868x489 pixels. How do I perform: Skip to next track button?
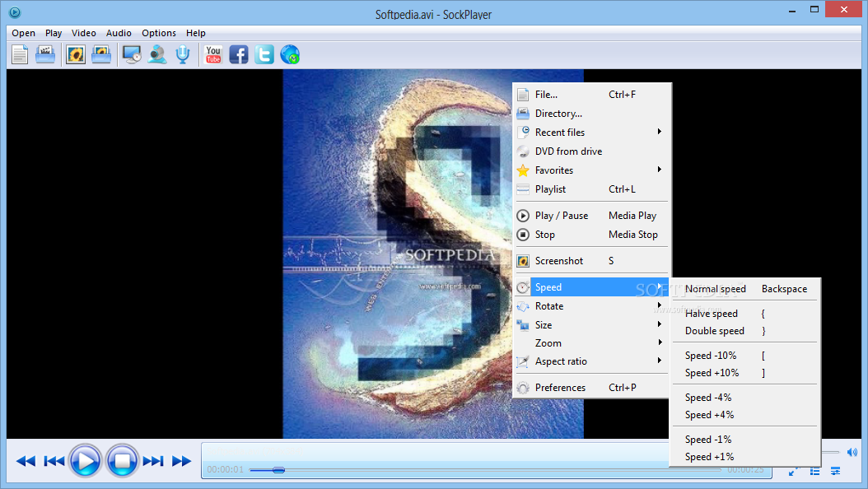[153, 461]
